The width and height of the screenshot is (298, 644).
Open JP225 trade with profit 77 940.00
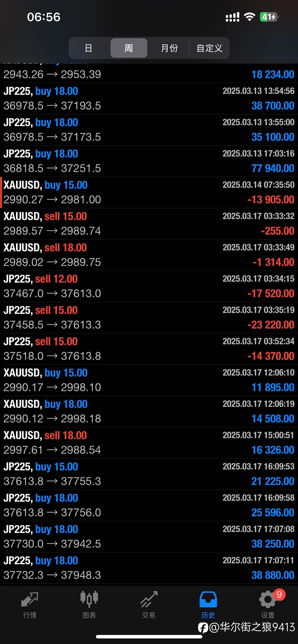(x=149, y=161)
